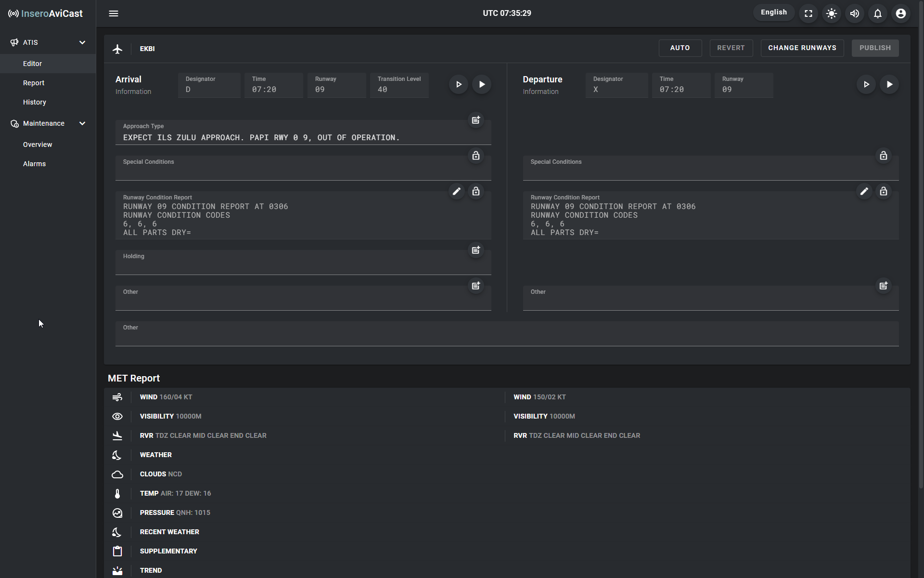Open user account profile icon

coord(901,13)
